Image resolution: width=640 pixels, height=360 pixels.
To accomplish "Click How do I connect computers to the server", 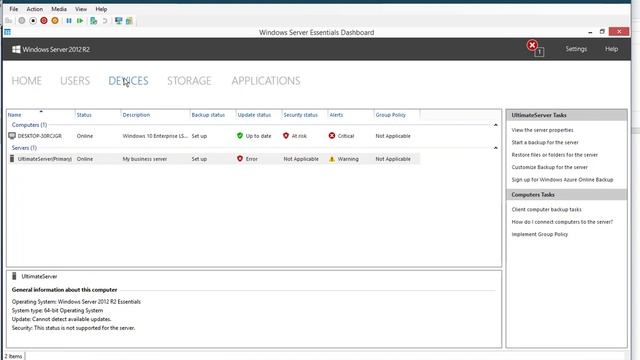I will [562, 222].
